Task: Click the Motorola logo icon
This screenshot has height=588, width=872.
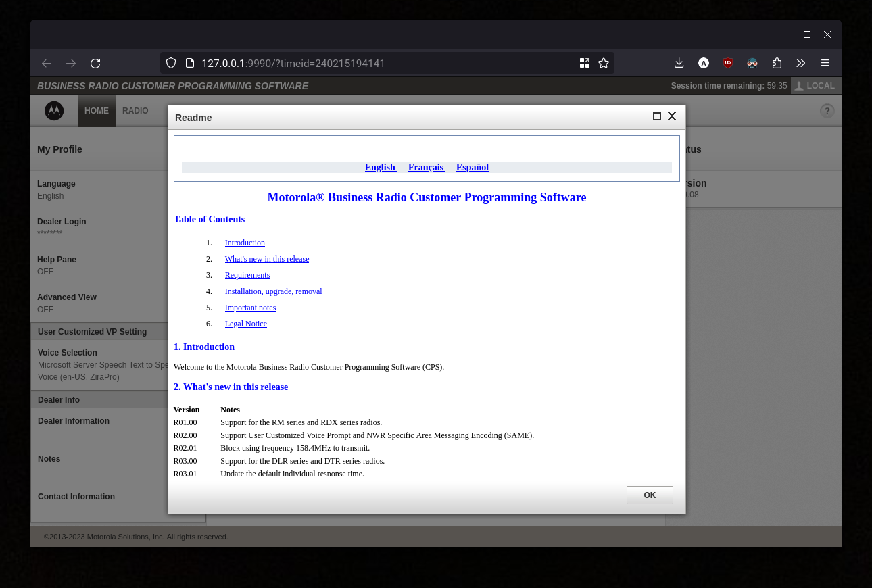Action: coord(53,110)
